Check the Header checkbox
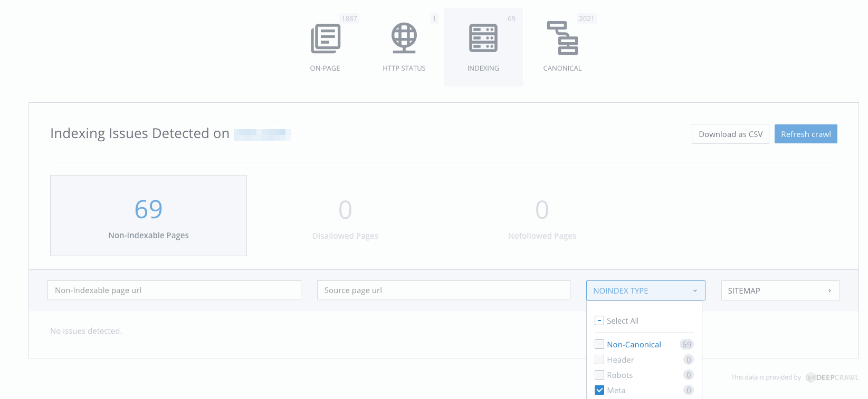The width and height of the screenshot is (868, 399). click(599, 359)
